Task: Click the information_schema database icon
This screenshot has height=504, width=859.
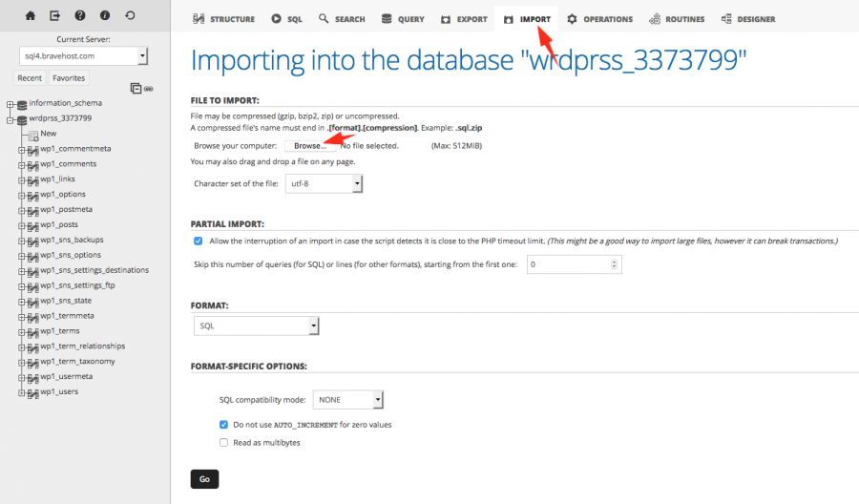Action: pos(22,104)
